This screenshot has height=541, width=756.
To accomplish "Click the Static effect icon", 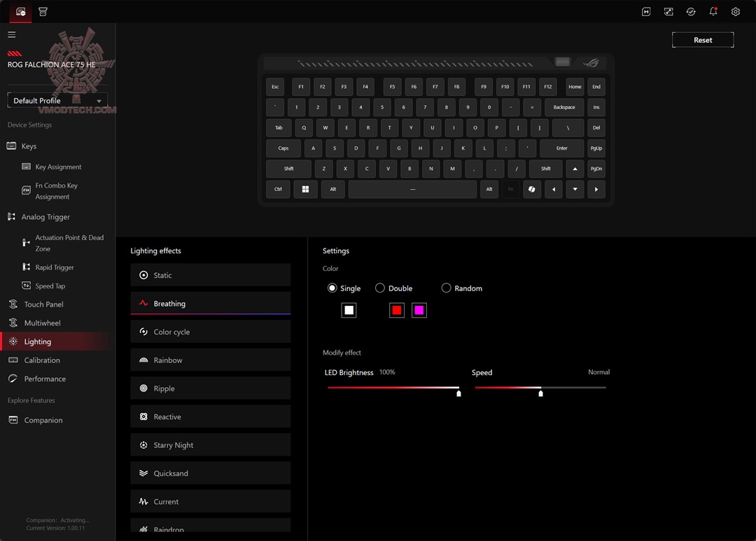I will [143, 275].
